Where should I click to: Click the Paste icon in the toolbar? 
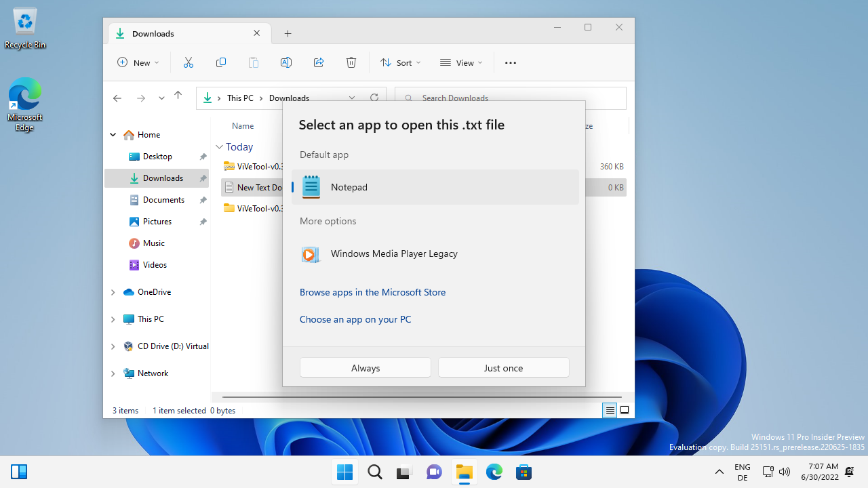pyautogui.click(x=253, y=62)
